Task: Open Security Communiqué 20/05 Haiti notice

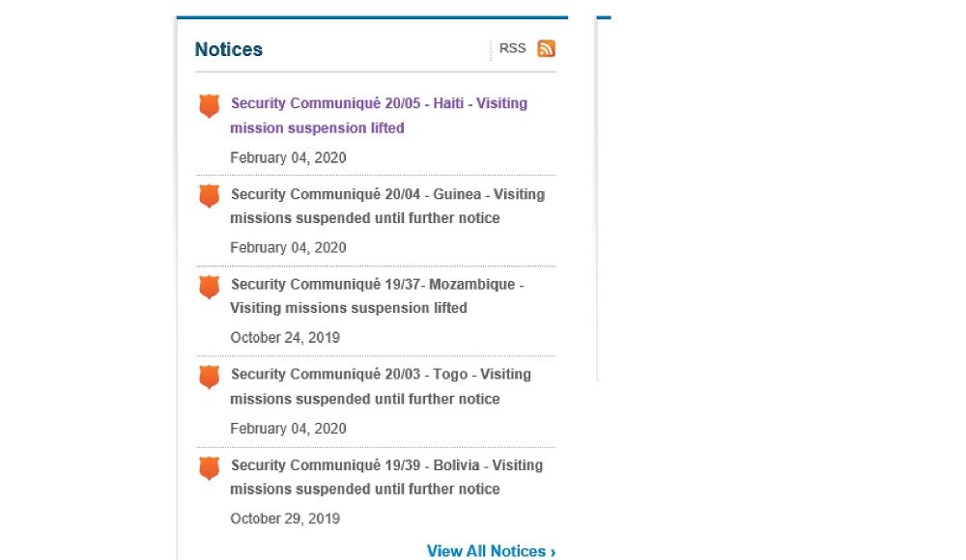Action: coord(379,115)
